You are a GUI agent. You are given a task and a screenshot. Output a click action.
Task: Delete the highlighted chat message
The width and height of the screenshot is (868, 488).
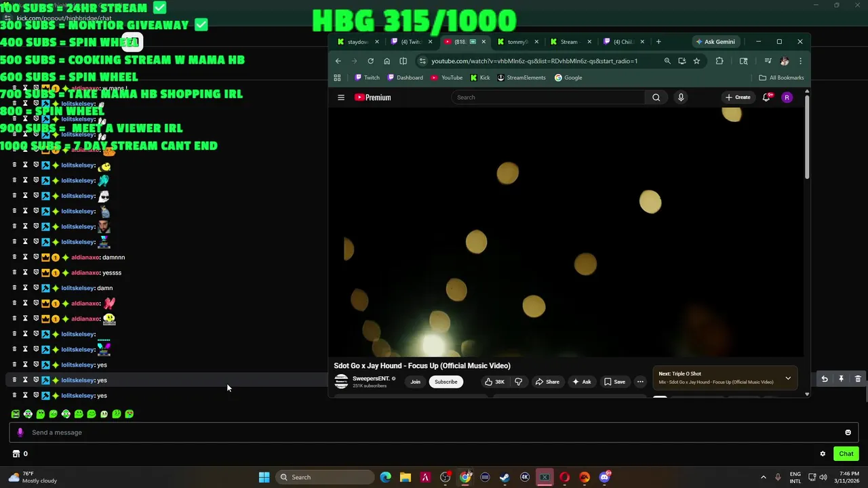858,380
